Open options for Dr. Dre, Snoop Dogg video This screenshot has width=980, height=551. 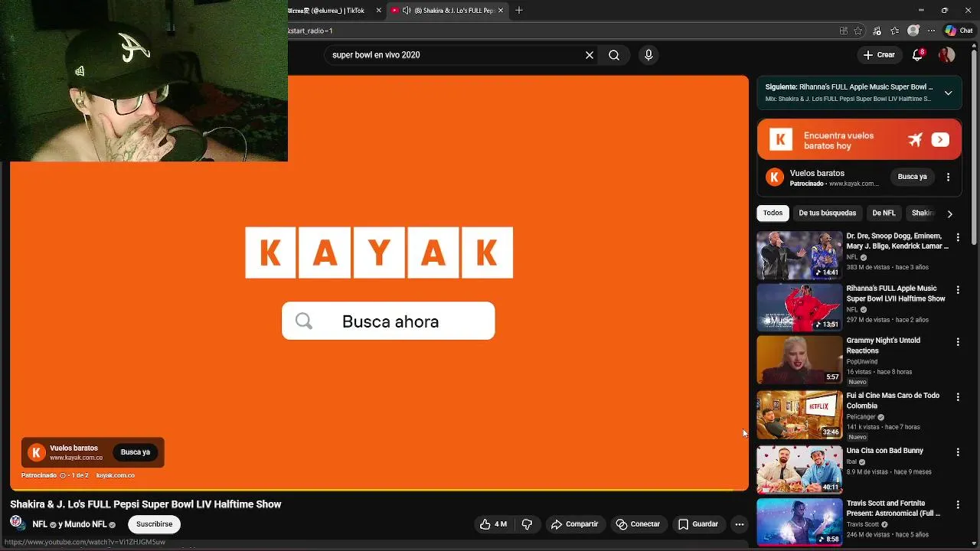coord(958,238)
